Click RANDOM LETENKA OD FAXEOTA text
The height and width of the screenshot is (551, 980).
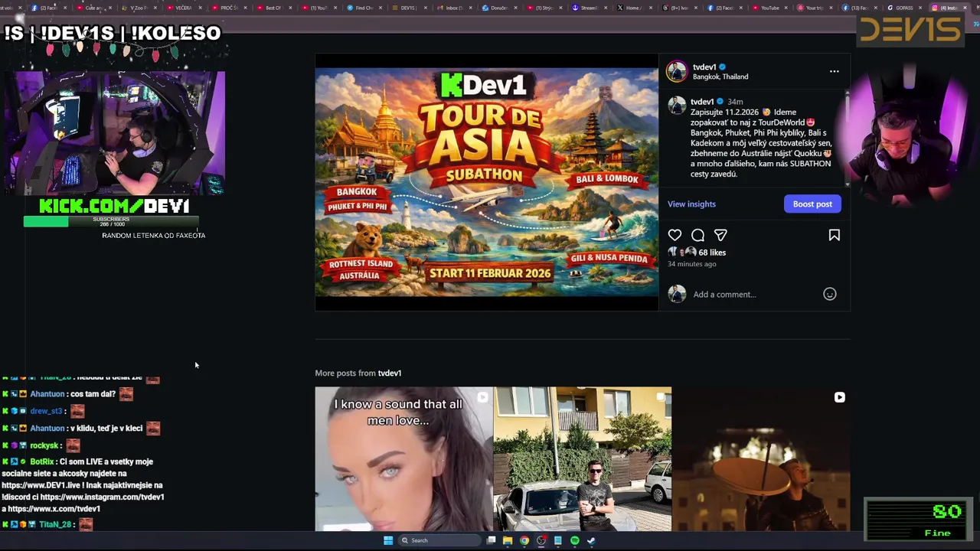coord(153,236)
